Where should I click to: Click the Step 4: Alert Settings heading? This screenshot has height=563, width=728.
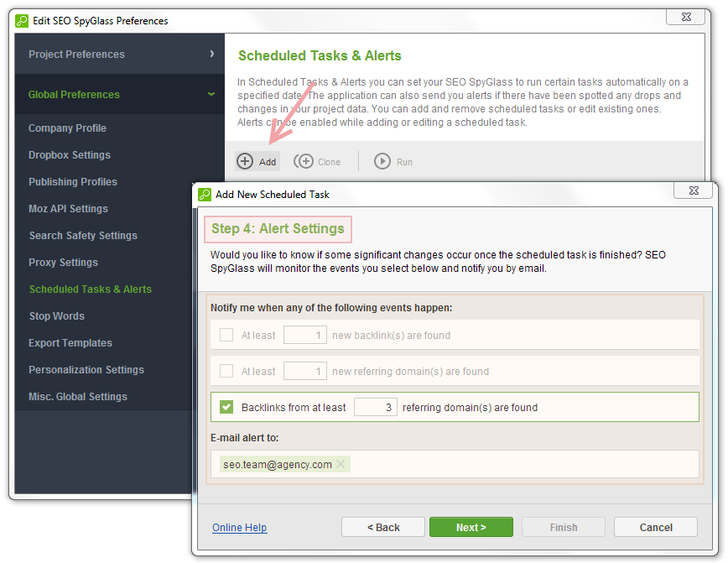[x=278, y=228]
